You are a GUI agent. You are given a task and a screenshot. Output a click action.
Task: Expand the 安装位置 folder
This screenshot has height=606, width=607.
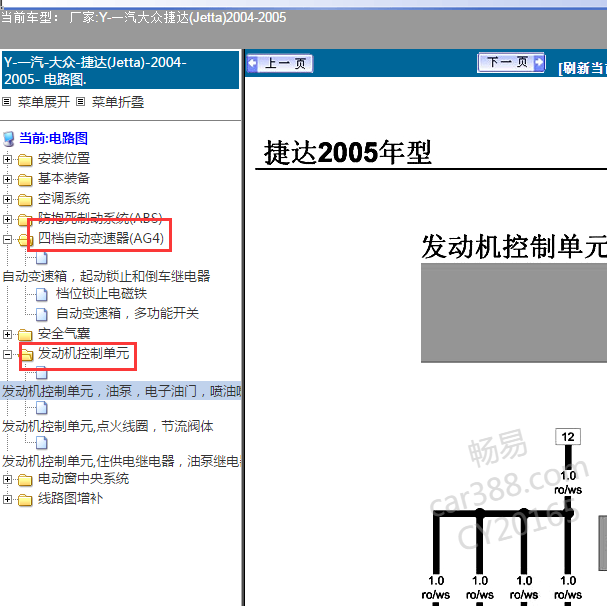pos(7,159)
